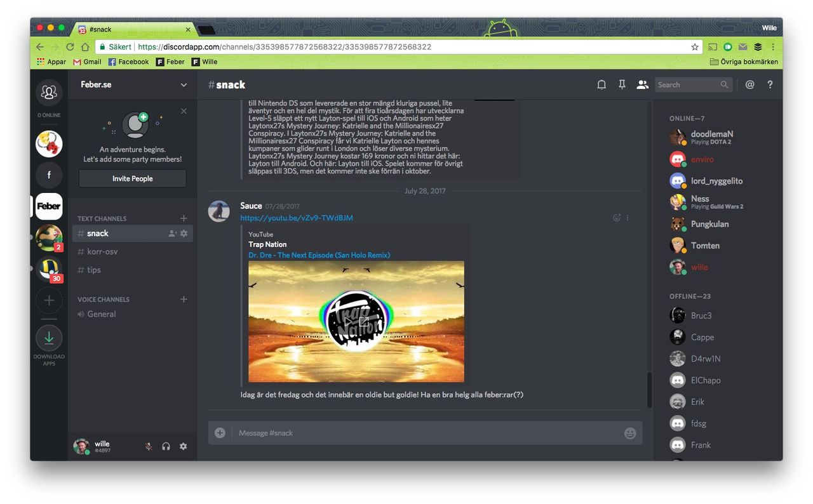
Task: Open notification settings bell icon
Action: click(601, 84)
